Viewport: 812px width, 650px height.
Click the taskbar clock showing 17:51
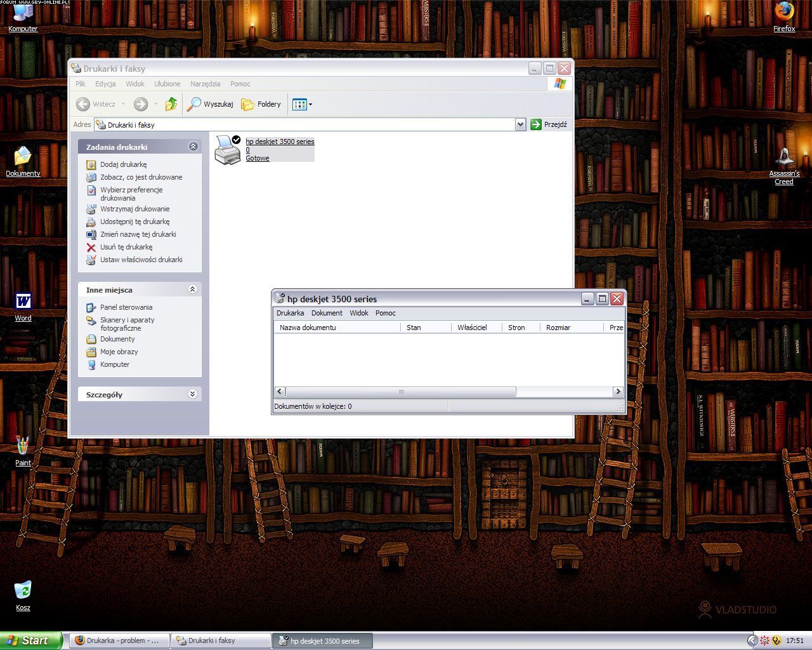click(x=795, y=641)
